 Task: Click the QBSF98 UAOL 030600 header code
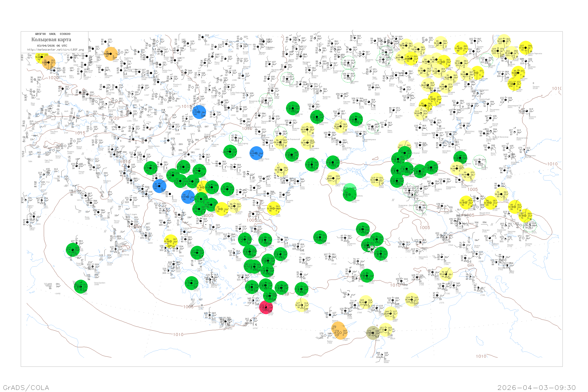(53, 34)
